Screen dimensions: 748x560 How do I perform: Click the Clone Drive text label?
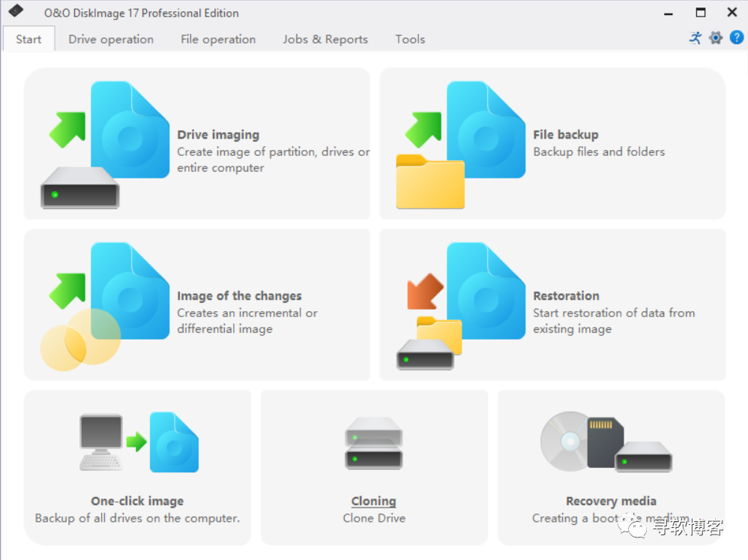coord(373,518)
